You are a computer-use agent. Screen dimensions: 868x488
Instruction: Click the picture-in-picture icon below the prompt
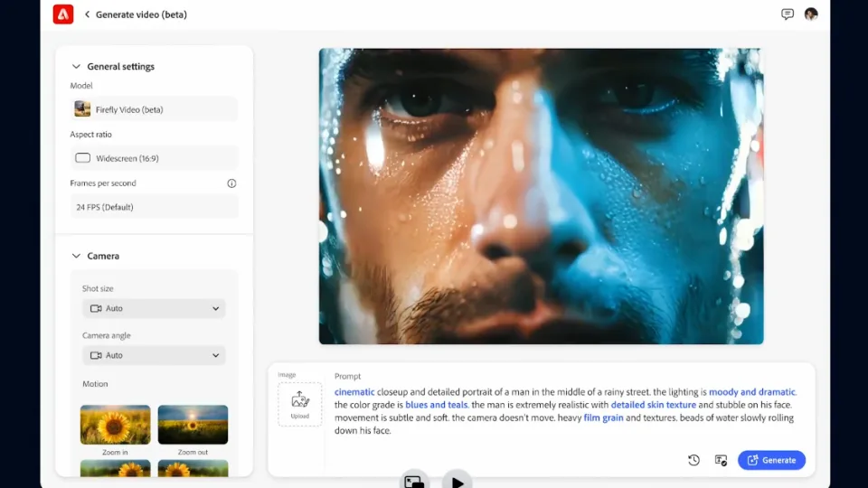click(x=414, y=482)
